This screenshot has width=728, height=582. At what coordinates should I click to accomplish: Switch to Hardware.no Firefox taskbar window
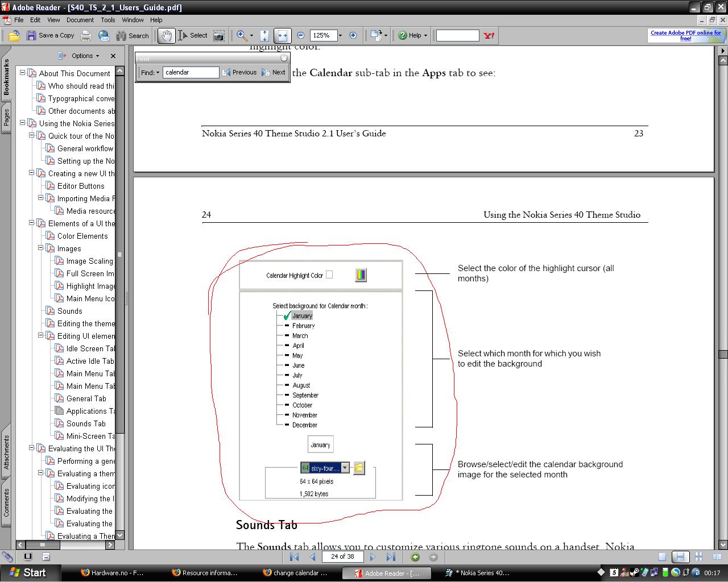(x=113, y=573)
